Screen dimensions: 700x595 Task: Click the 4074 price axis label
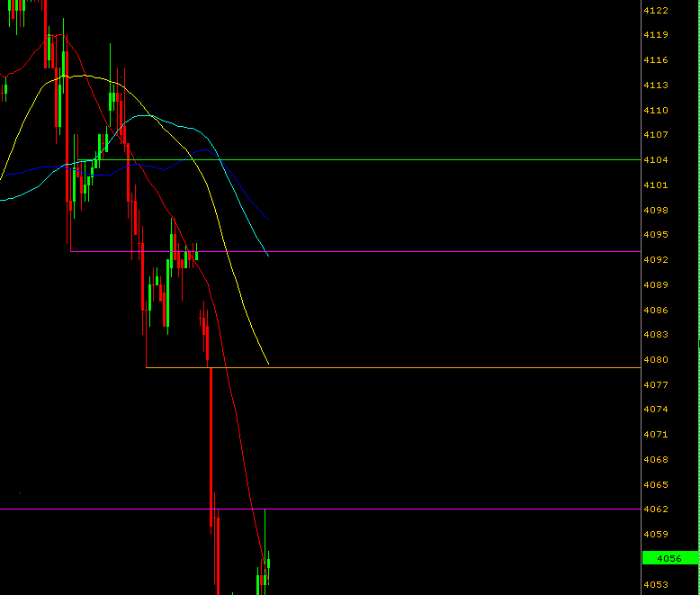tap(656, 410)
